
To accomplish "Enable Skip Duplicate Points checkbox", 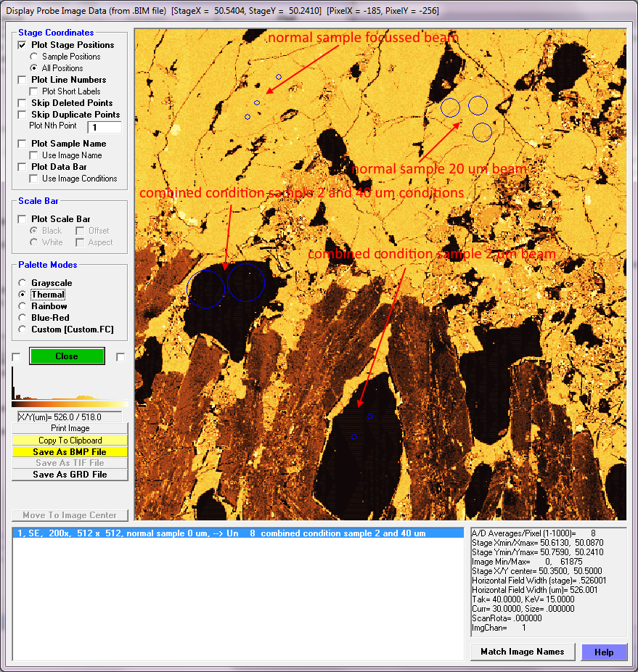I will point(22,115).
